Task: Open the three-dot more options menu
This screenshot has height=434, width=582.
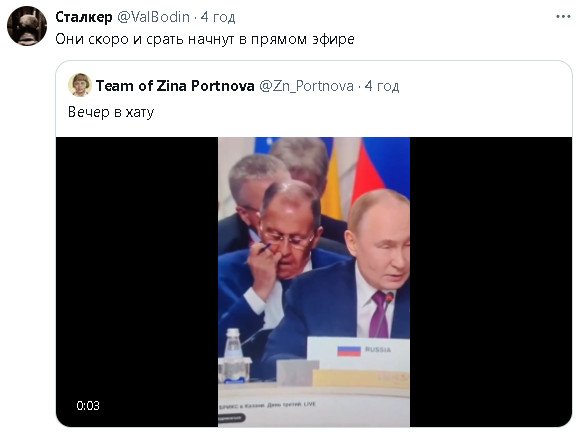Action: 563,17
